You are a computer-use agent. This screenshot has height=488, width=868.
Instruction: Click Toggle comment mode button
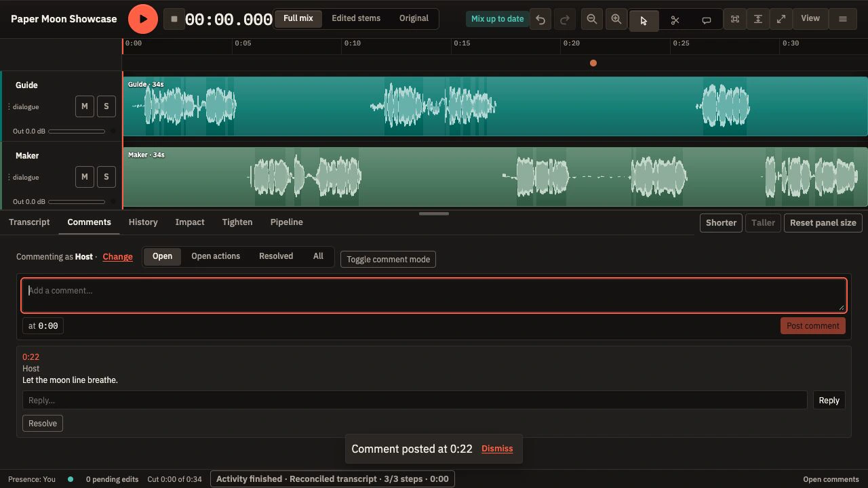pyautogui.click(x=388, y=260)
